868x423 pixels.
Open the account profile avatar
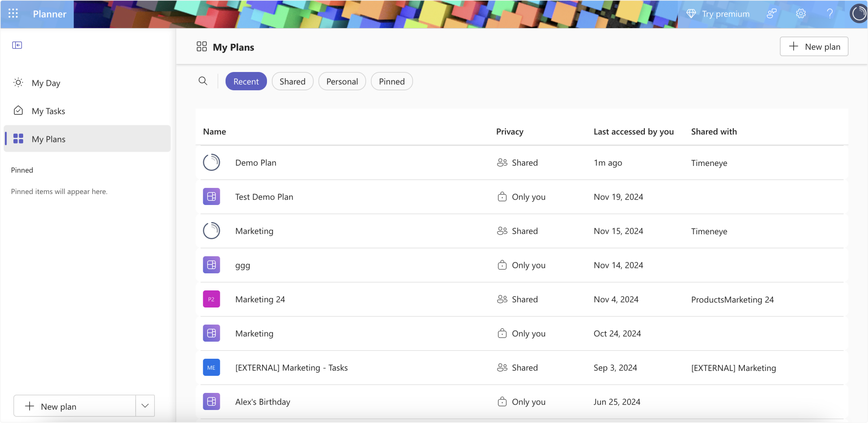[858, 14]
